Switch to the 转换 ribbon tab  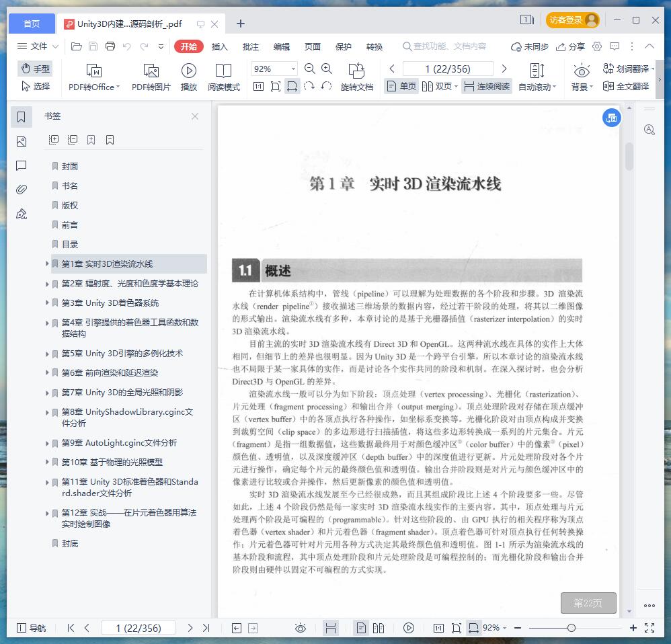tap(374, 46)
